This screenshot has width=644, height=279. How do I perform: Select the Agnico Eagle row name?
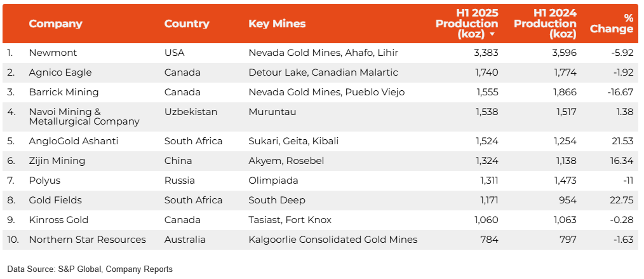[60, 72]
